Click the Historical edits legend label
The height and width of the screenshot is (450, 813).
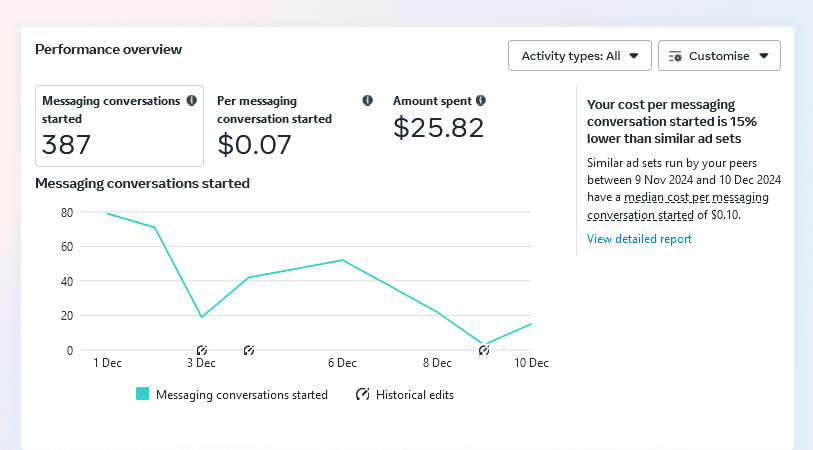[415, 395]
